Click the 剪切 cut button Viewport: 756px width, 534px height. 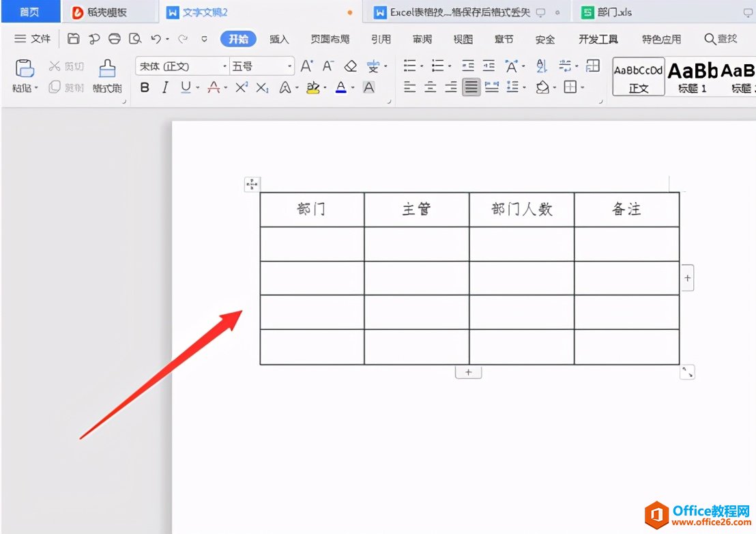[x=67, y=66]
